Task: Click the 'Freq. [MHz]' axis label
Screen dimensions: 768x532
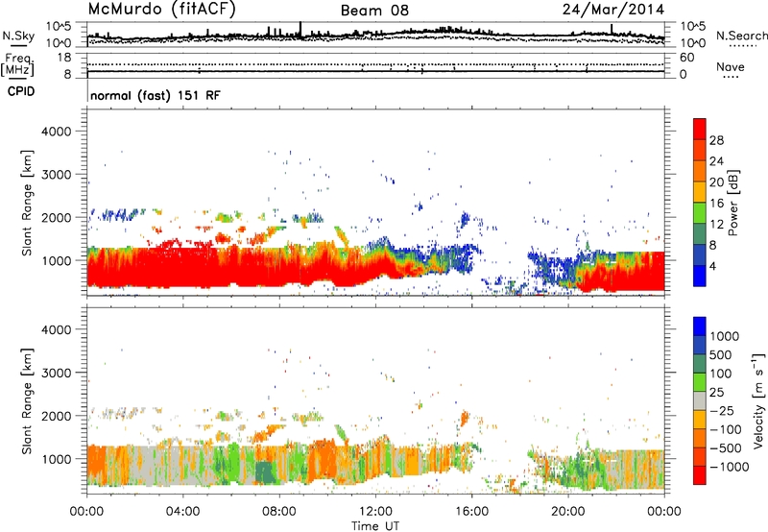Action: click(17, 65)
